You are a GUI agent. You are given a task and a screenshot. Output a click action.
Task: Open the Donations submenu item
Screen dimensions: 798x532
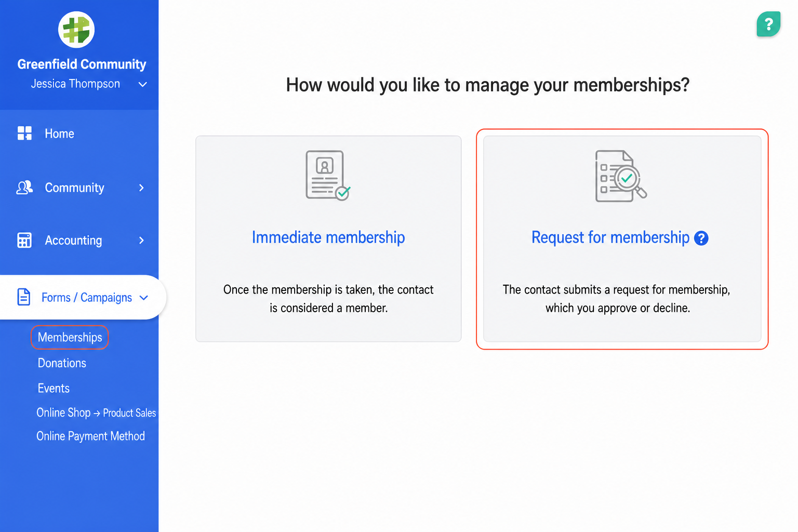pyautogui.click(x=62, y=363)
